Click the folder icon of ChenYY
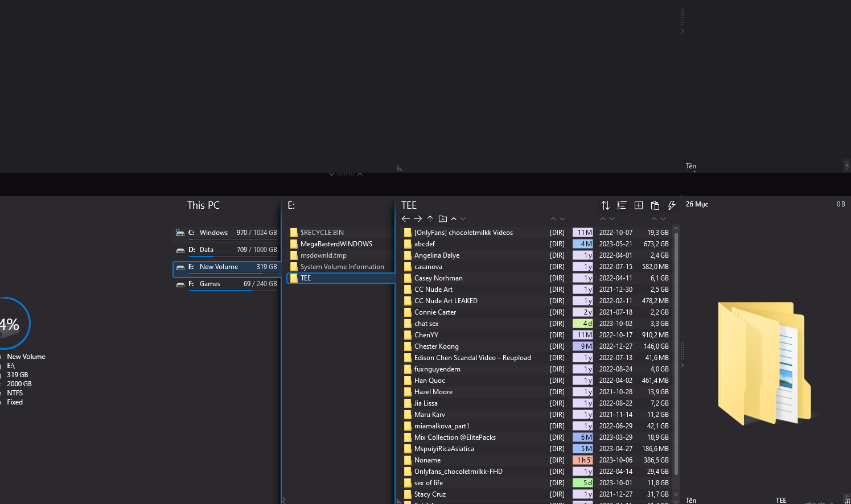This screenshot has height=504, width=851. (x=408, y=335)
